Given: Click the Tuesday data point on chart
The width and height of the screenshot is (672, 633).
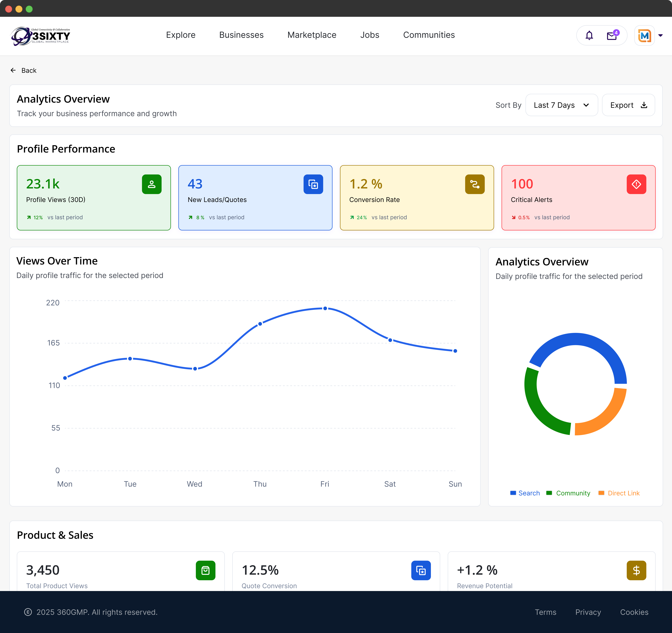Looking at the screenshot, I should 130,359.
